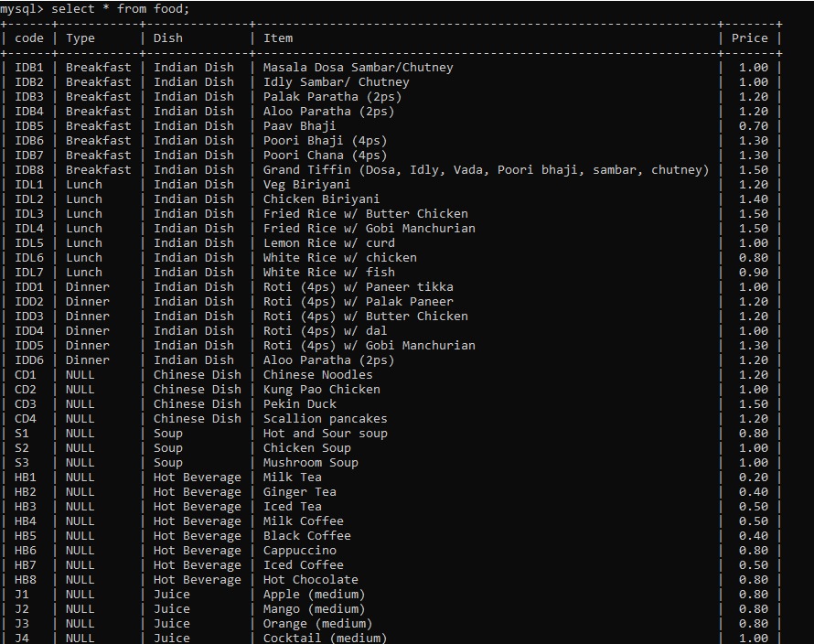Screen dimensions: 814x644
Task: Click the 'Dinner' type in IDD1 row
Action: pos(88,286)
